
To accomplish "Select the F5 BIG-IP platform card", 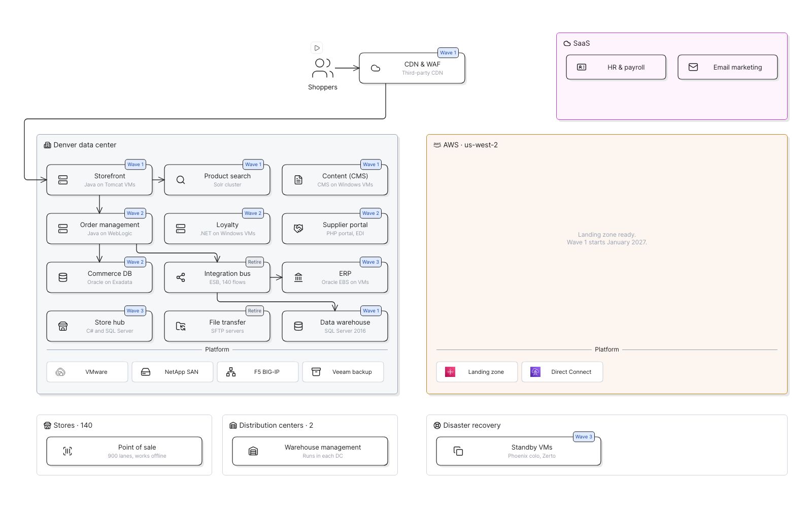I will tap(258, 372).
